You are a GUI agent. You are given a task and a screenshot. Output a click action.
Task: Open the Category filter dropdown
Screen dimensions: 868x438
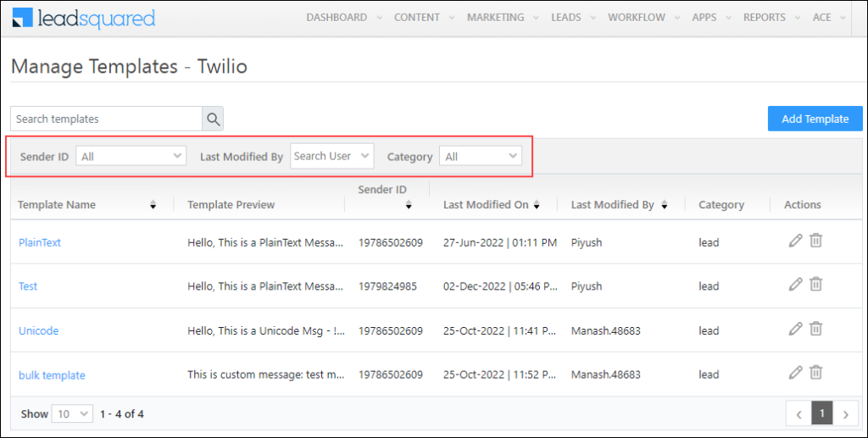[481, 157]
